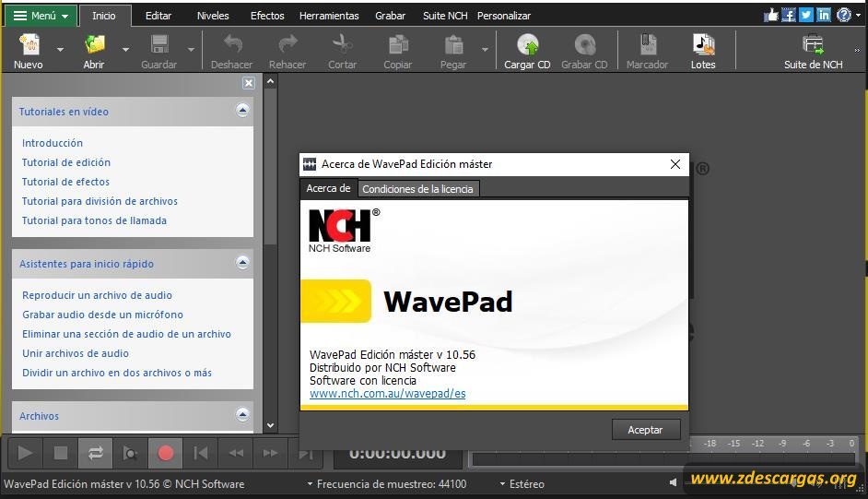Open Tutorial para división de archivos

point(100,201)
